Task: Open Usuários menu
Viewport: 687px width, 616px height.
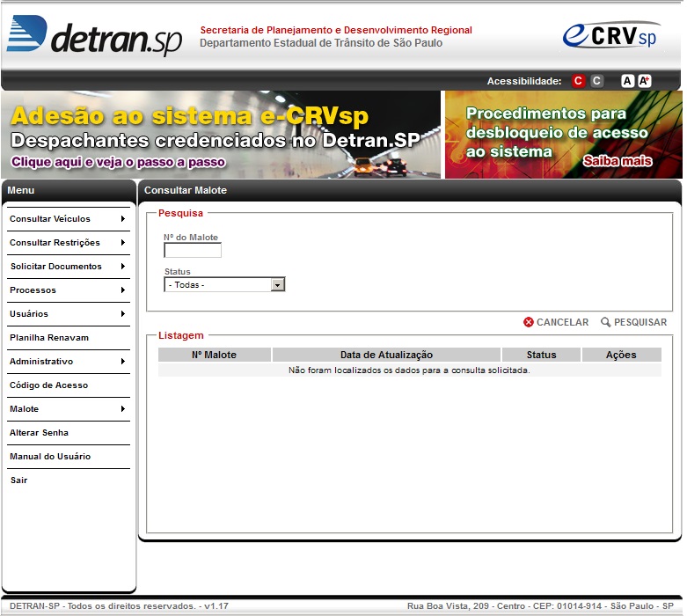Action: (x=29, y=314)
